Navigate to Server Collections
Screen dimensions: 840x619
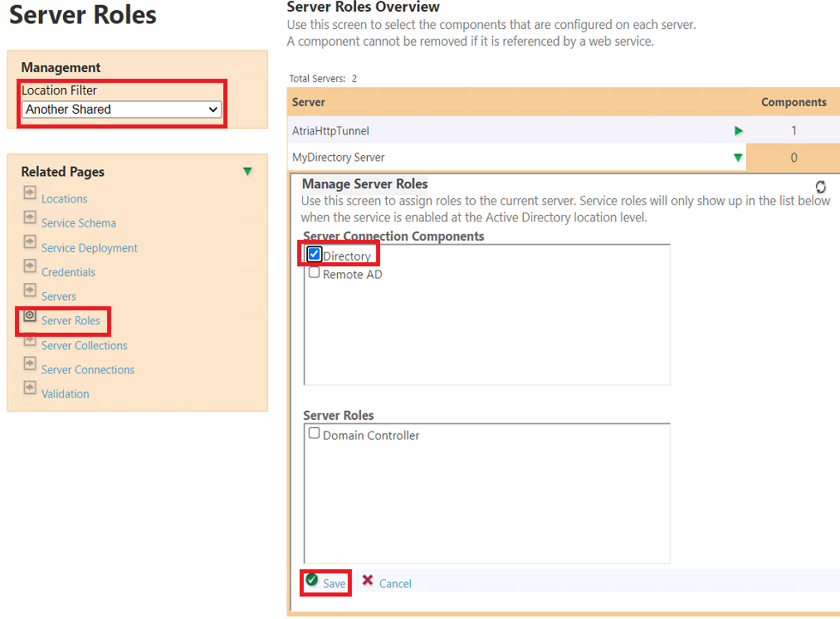pyautogui.click(x=85, y=345)
